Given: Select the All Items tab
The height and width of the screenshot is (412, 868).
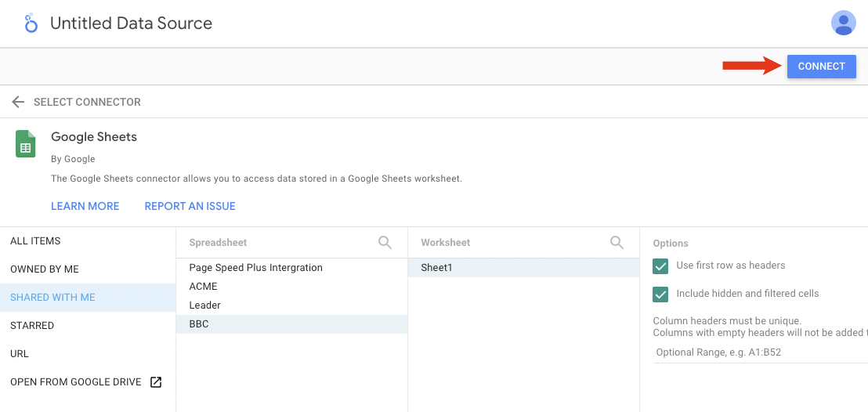Looking at the screenshot, I should click(x=35, y=241).
